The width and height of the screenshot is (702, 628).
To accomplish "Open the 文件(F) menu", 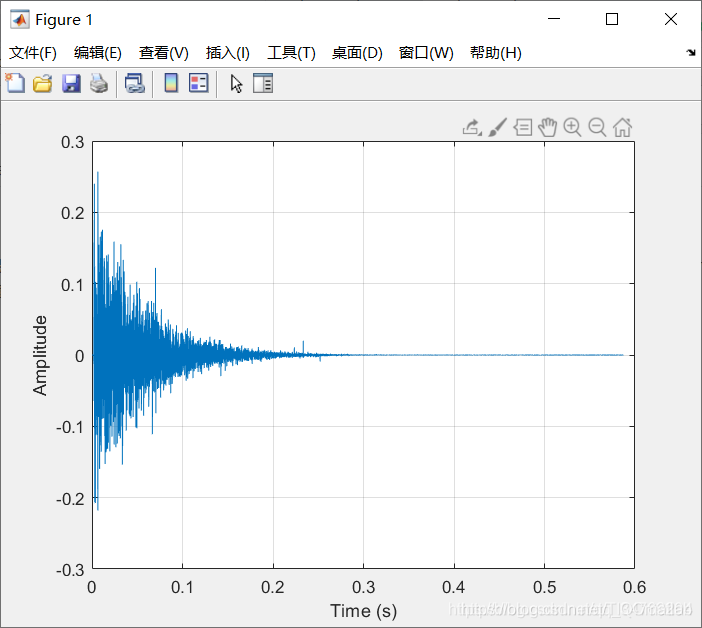I will [33, 53].
